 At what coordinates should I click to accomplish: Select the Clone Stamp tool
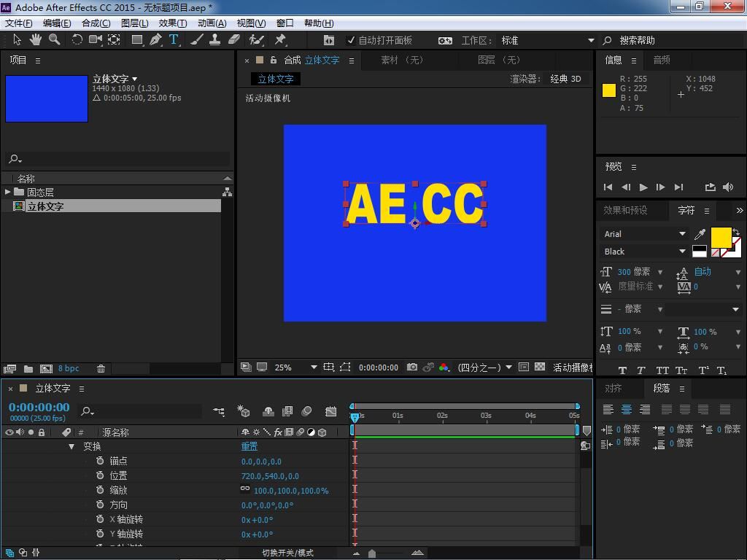click(x=215, y=40)
